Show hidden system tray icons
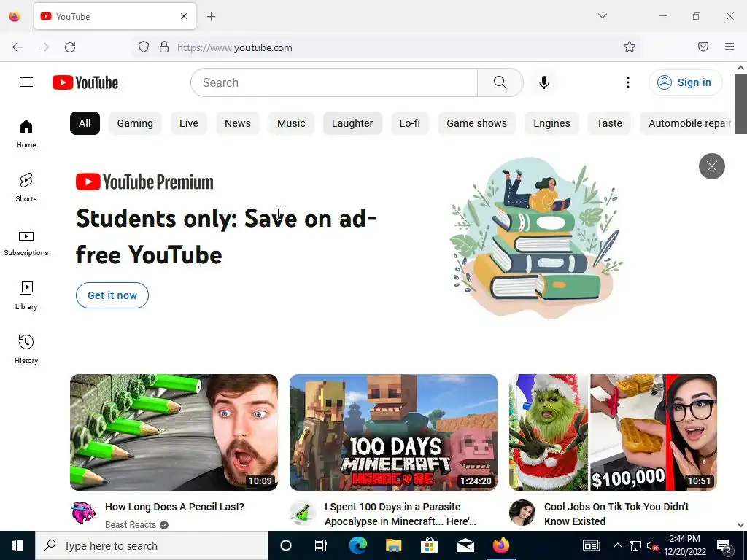 pyautogui.click(x=617, y=545)
